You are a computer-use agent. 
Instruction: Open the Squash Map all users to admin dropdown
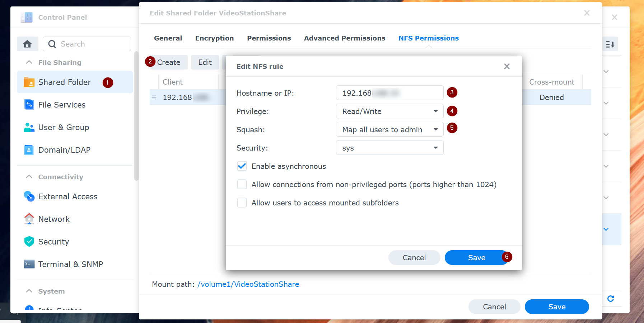point(390,129)
